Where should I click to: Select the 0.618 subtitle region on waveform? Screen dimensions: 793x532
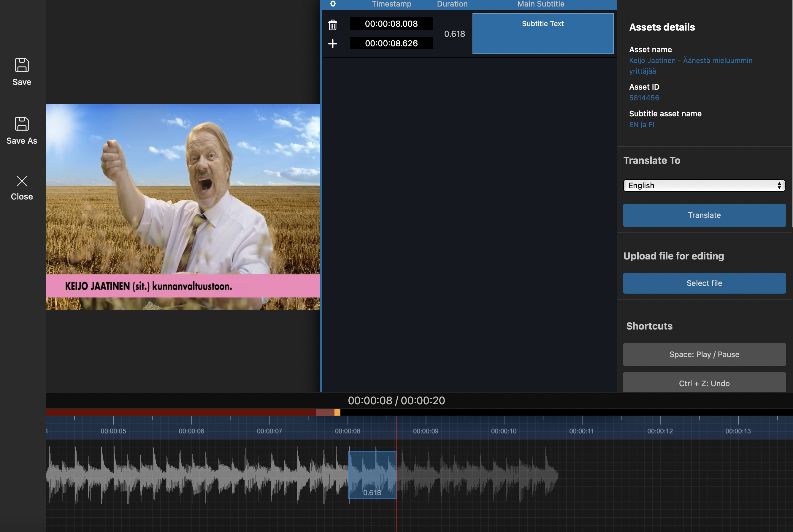coord(372,474)
